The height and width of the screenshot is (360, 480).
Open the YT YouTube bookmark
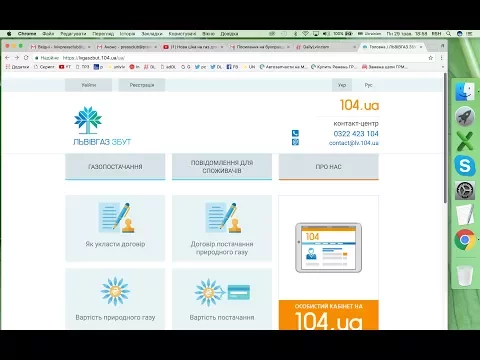[65, 67]
